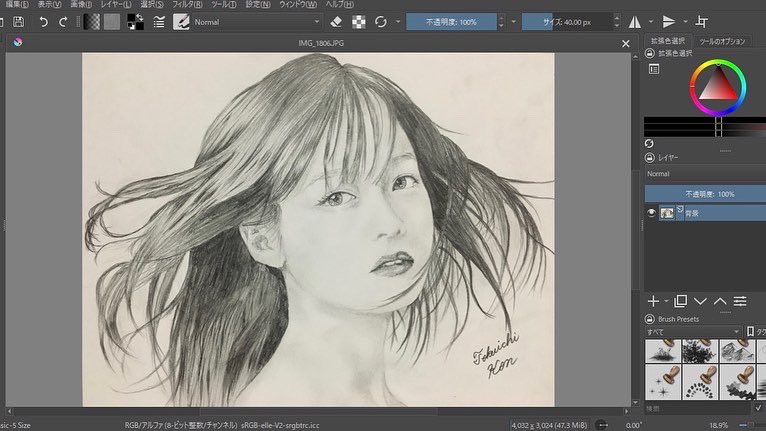Viewport: 766px width, 431px height.
Task: Click status bar zoom 18.9% field
Action: (x=718, y=426)
